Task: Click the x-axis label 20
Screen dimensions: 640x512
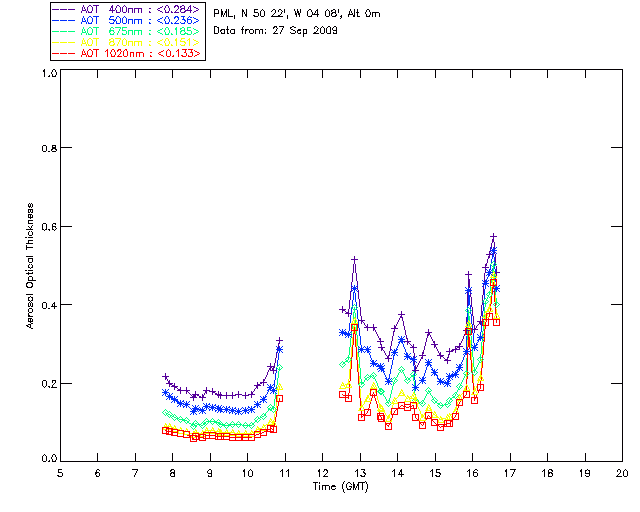Action: click(622, 473)
